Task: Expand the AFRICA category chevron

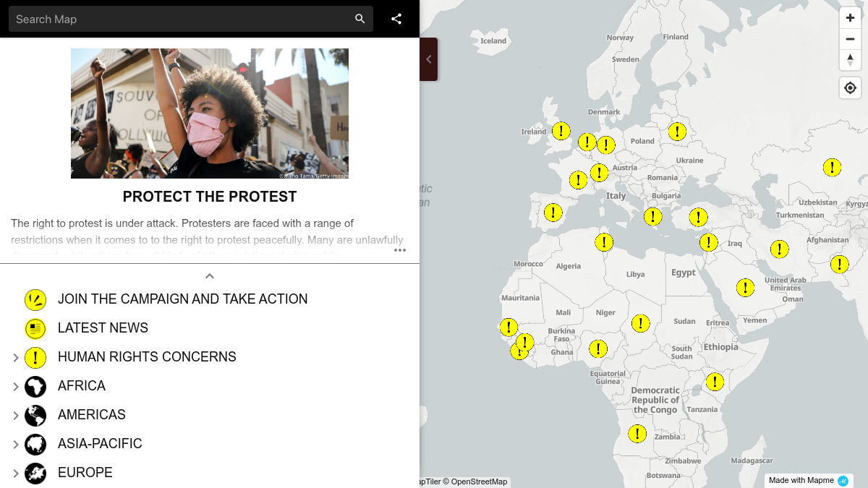Action: pyautogui.click(x=15, y=386)
